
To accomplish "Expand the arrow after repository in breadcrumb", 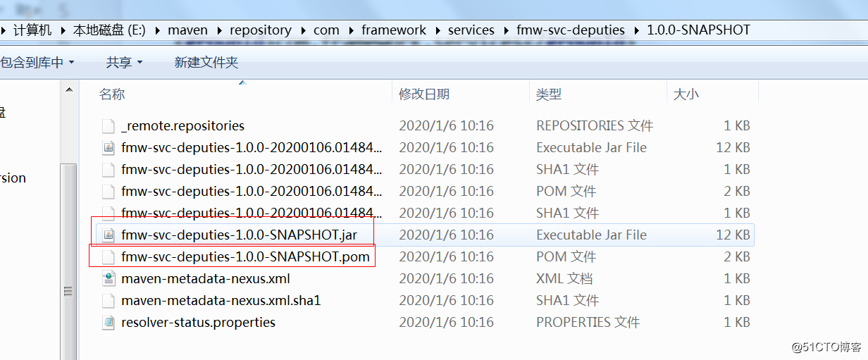I will tap(302, 30).
